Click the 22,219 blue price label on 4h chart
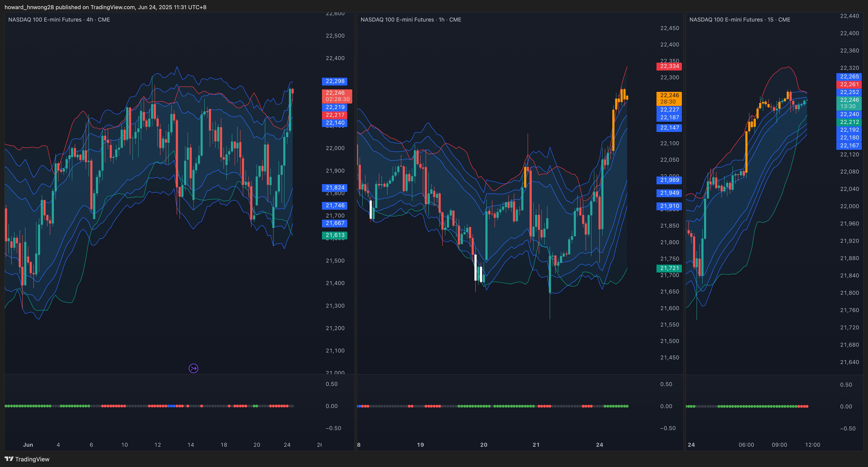 [335, 107]
